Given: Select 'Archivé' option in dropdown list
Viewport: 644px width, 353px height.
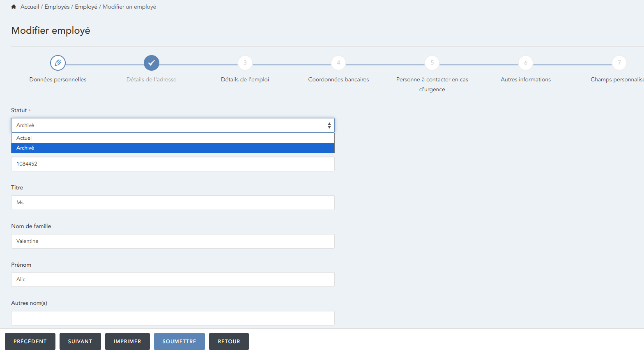Looking at the screenshot, I should pyautogui.click(x=172, y=148).
